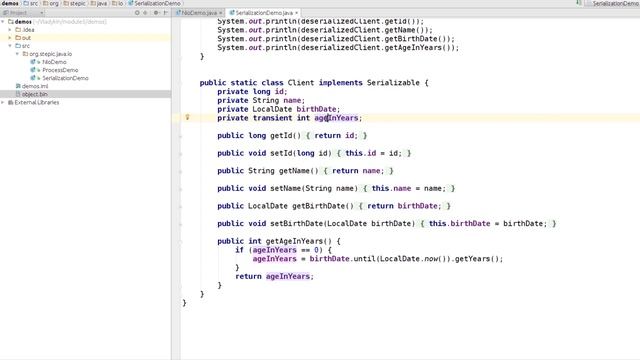Toggle the fold marker beside getId method

[180, 136]
